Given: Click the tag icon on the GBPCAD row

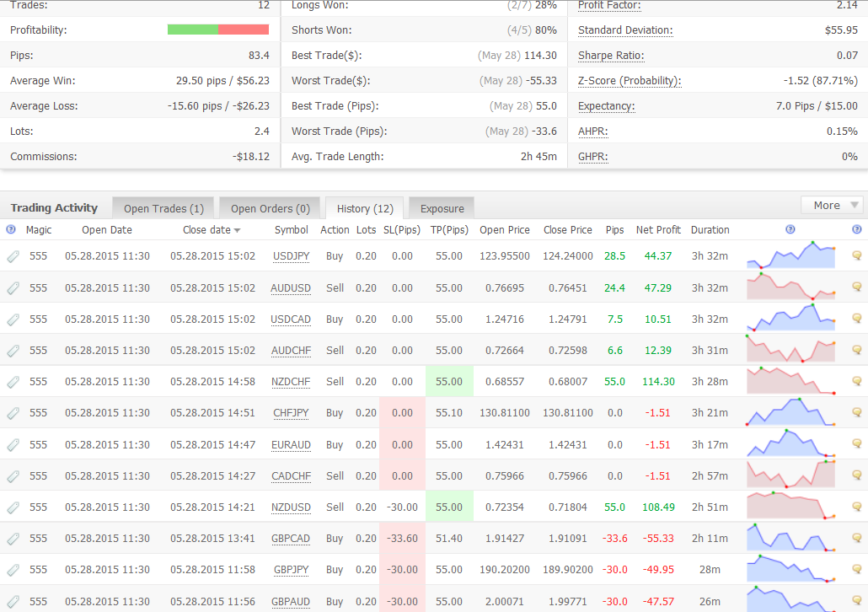Looking at the screenshot, I should click(13, 539).
